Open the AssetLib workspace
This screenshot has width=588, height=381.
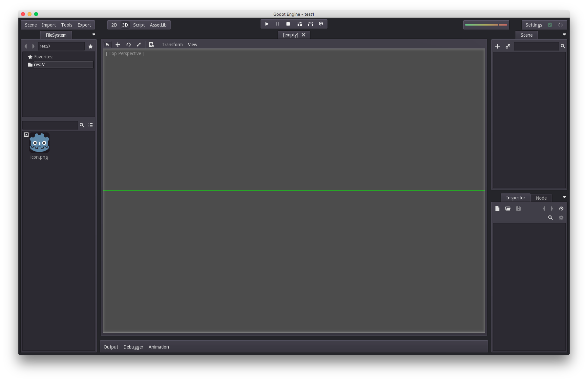click(x=158, y=25)
